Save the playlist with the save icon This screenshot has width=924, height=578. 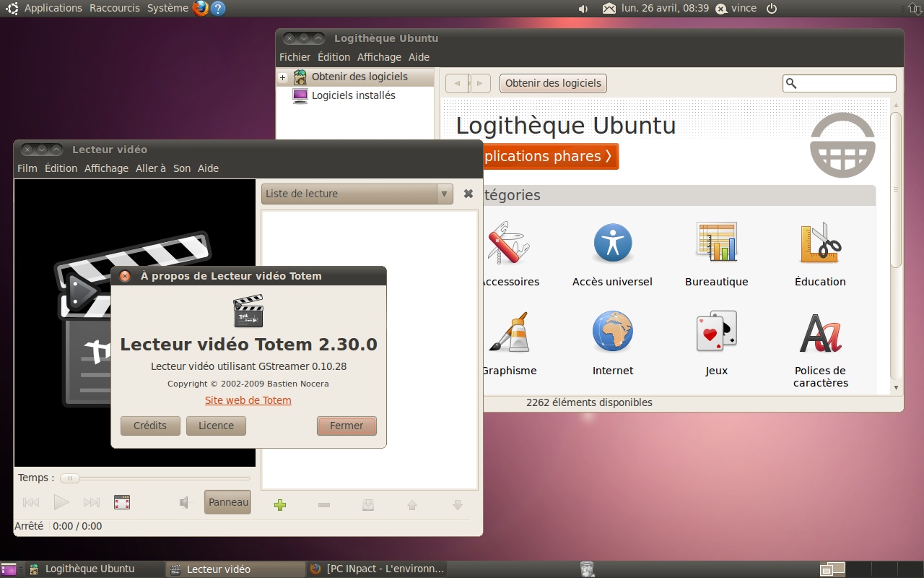point(368,505)
